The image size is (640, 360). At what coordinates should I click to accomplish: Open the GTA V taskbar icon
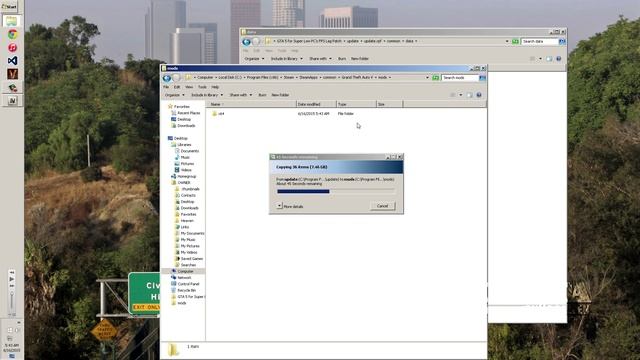coord(12,74)
